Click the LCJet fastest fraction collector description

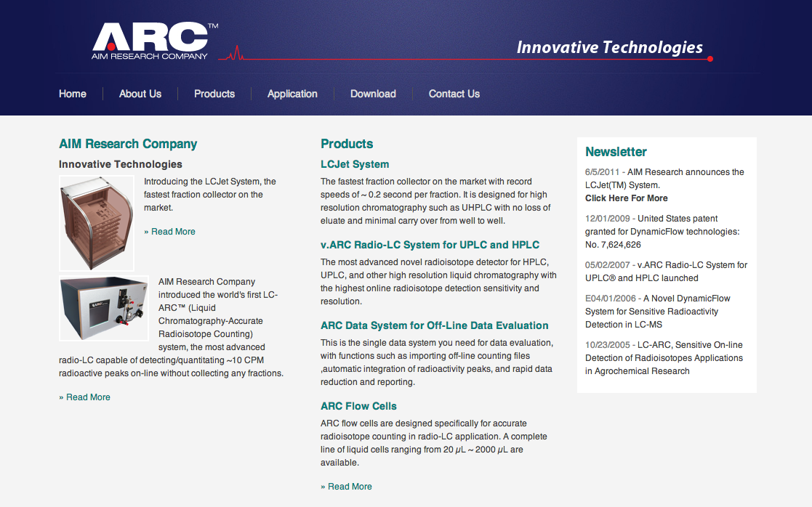click(x=435, y=201)
